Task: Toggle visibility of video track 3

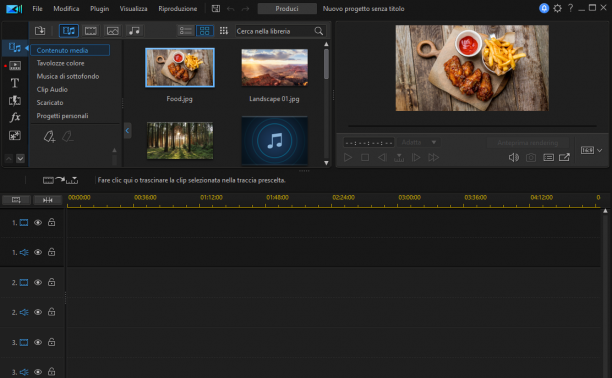Action: click(x=38, y=342)
